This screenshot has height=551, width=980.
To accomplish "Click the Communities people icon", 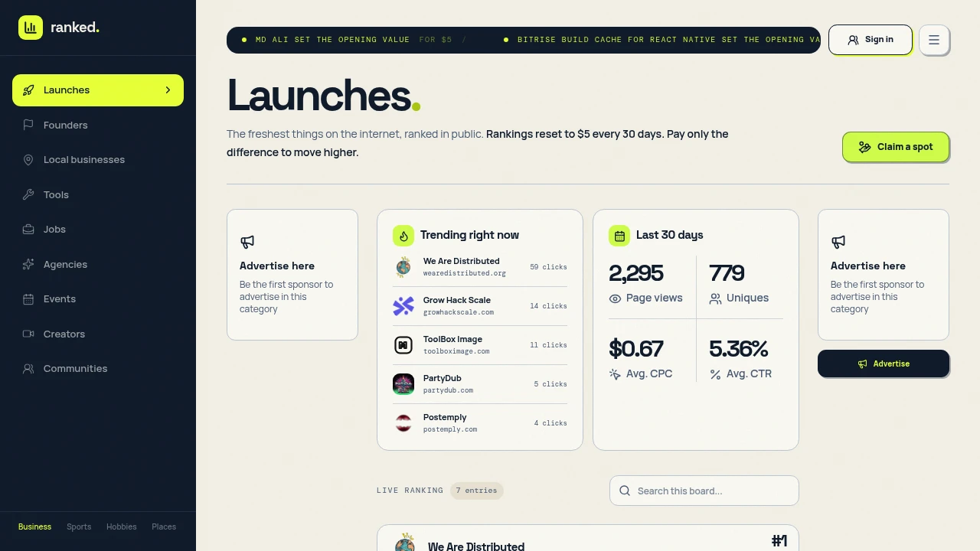I will tap(28, 369).
